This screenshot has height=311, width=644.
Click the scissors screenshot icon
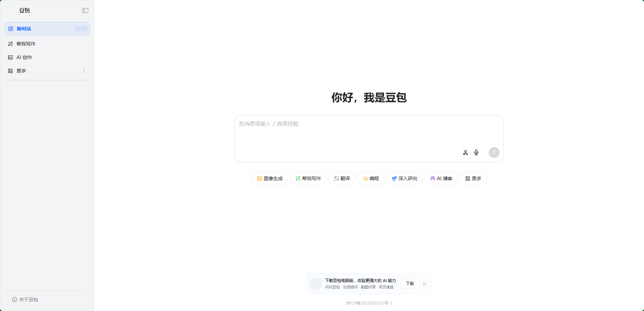coord(465,152)
